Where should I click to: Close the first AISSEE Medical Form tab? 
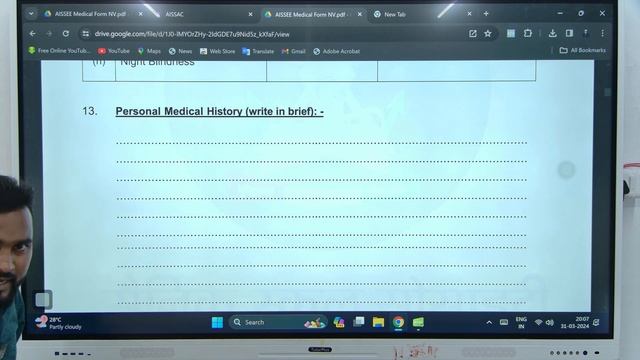click(140, 14)
